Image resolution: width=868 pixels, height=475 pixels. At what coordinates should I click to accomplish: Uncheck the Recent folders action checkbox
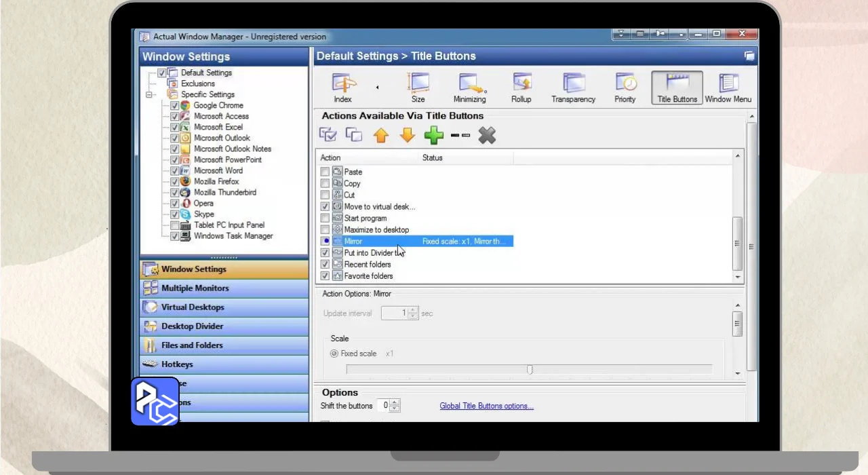point(325,265)
